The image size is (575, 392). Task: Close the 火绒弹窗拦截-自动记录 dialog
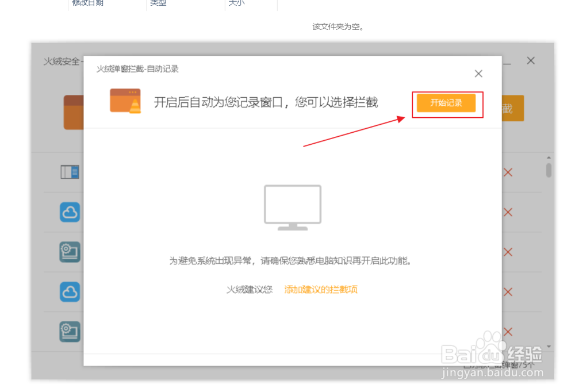point(478,74)
